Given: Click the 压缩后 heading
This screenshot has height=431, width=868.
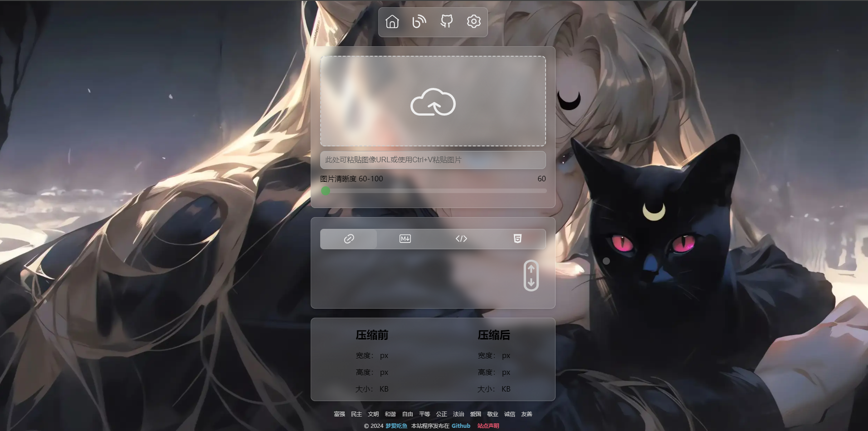Looking at the screenshot, I should [494, 335].
